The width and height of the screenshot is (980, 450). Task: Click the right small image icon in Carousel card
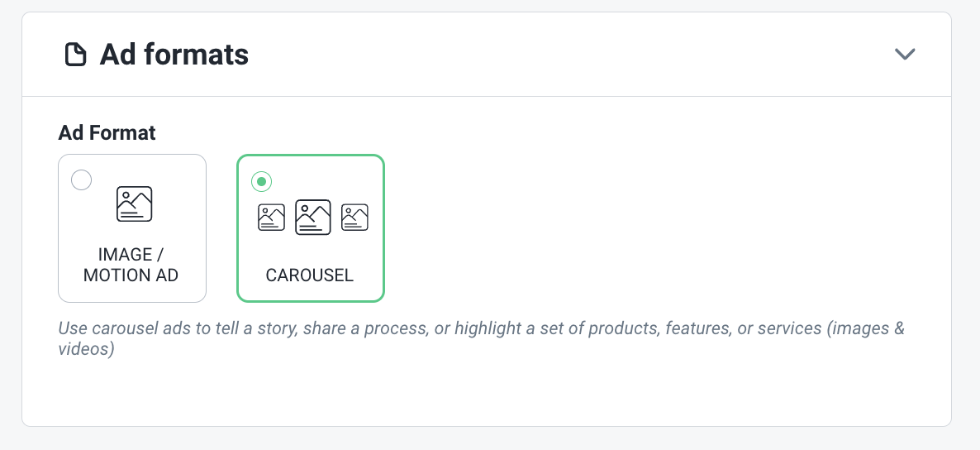[x=354, y=218]
